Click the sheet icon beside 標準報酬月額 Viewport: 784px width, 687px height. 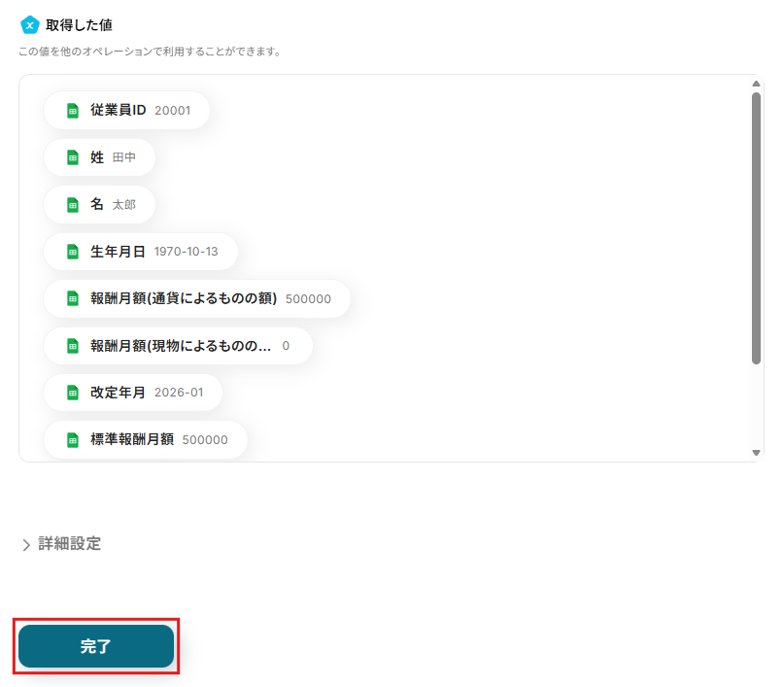[72, 439]
